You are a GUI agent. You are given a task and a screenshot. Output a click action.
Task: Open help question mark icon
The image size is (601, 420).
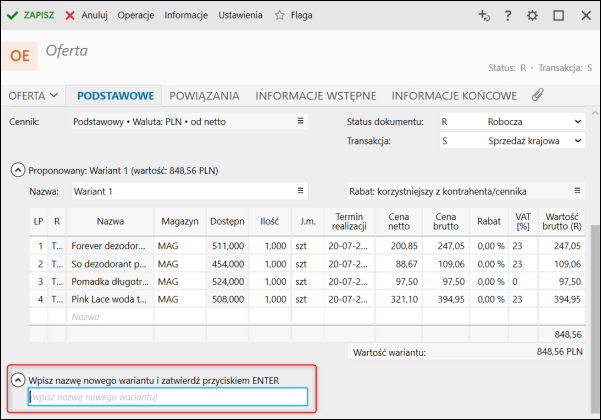point(508,16)
